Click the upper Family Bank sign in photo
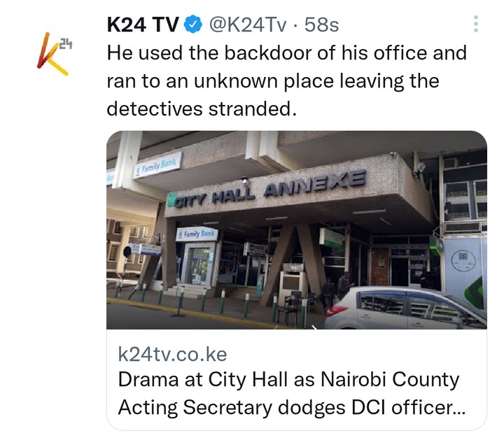 [157, 164]
